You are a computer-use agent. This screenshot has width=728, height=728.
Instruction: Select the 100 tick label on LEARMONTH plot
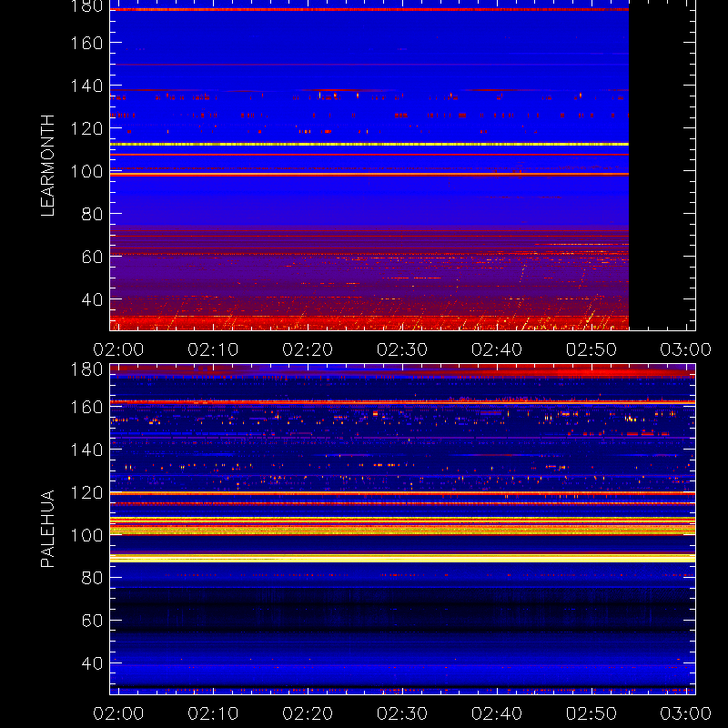[86, 171]
